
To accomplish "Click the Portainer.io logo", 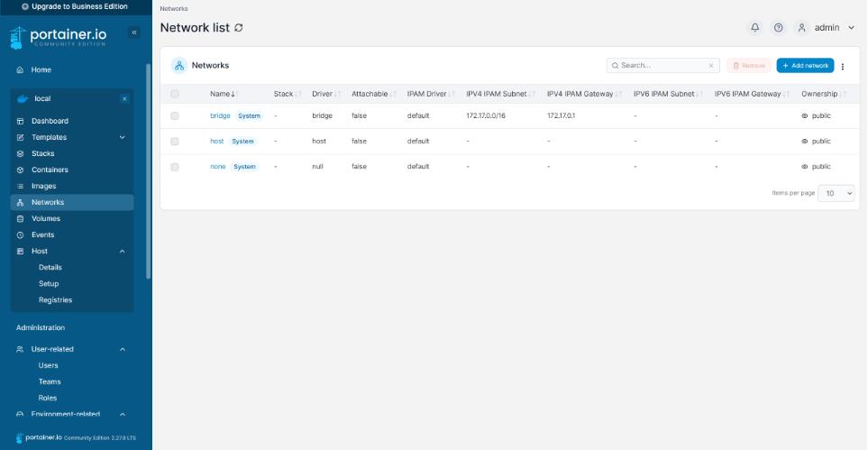I will [63, 38].
